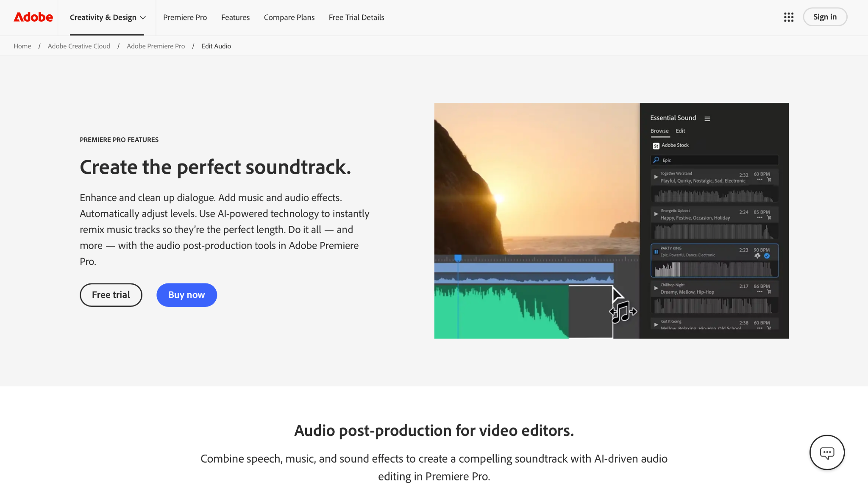Viewport: 868px width, 494px height.
Task: Click 'Playful, Quirky, Nostalgic, Sad, Electronic' tags
Action: pyautogui.click(x=703, y=181)
